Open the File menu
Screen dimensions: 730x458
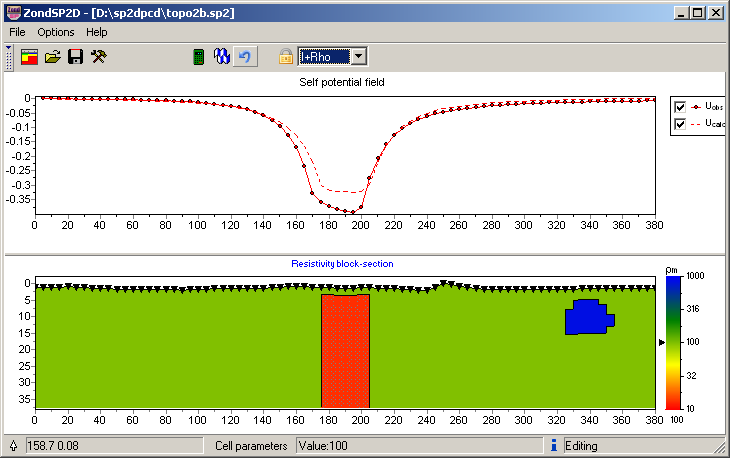coord(17,32)
